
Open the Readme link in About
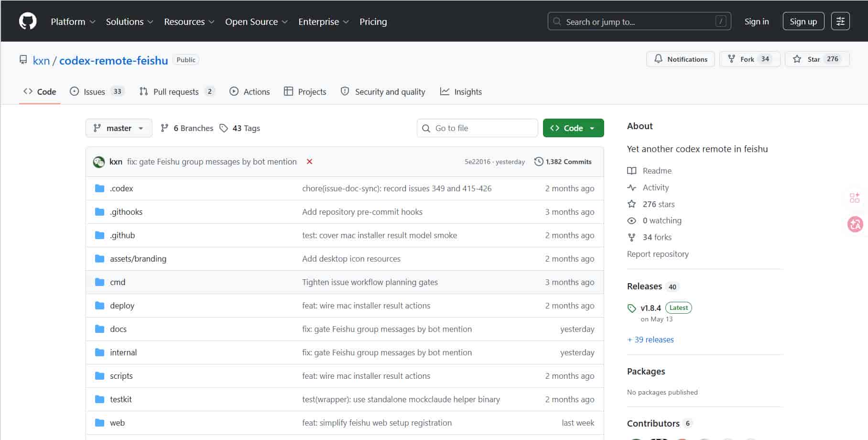click(x=649, y=171)
